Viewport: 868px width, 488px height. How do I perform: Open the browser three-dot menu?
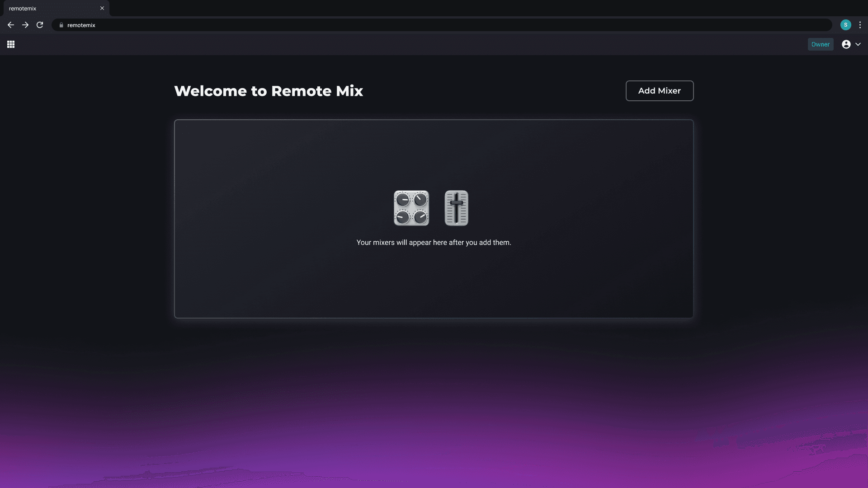tap(860, 25)
